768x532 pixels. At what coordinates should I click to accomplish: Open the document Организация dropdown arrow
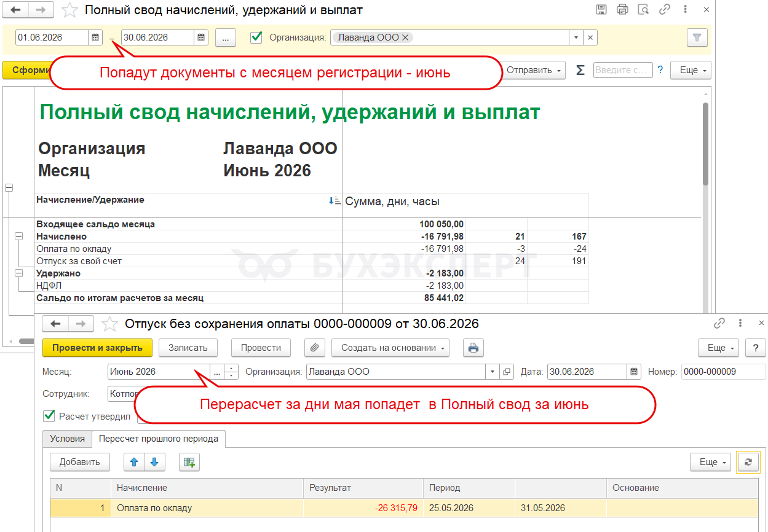(493, 372)
